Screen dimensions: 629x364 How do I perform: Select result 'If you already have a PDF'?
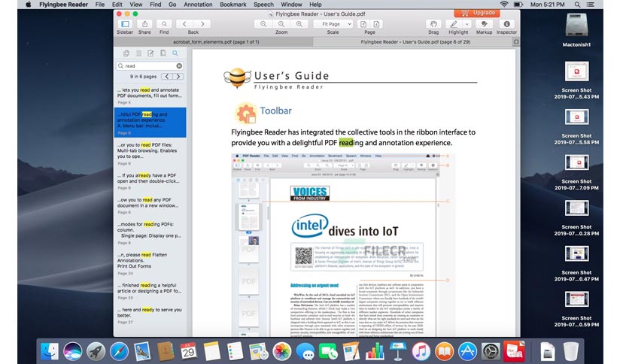[x=150, y=181]
